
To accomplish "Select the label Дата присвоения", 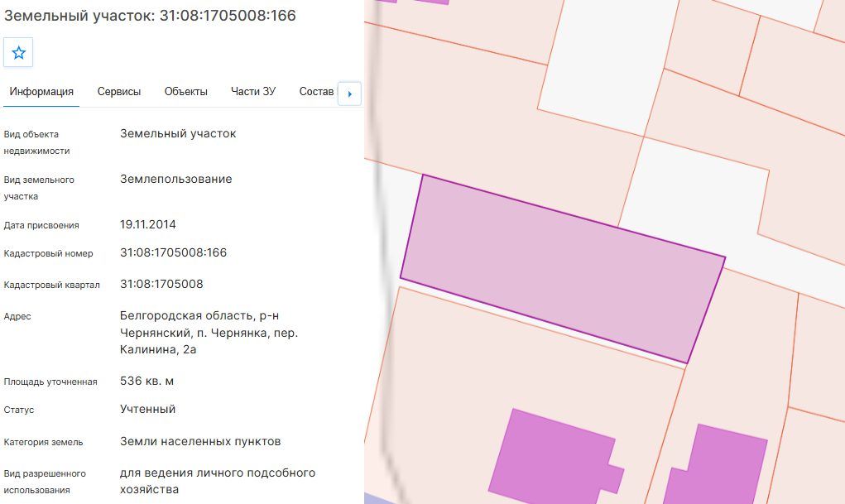I will tap(41, 225).
